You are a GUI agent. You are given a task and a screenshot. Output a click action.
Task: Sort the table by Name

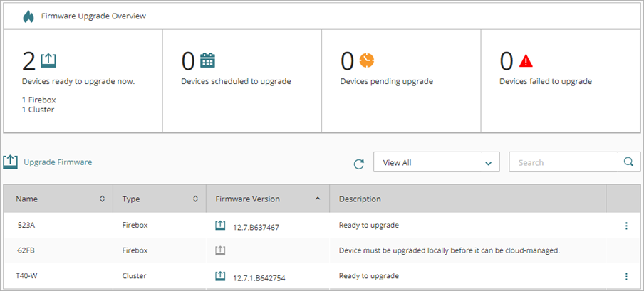[x=103, y=199]
